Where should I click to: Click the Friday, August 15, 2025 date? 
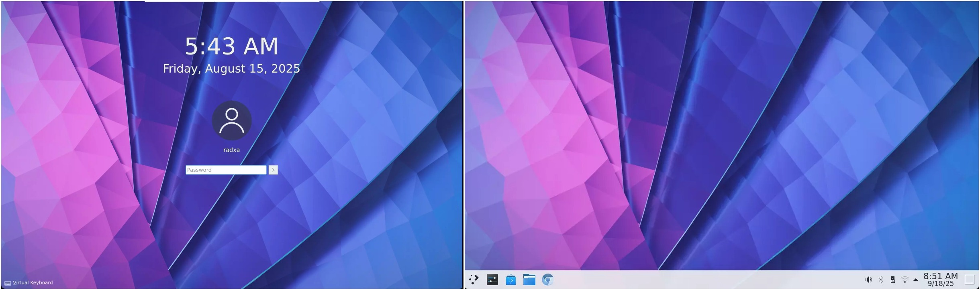pos(231,69)
